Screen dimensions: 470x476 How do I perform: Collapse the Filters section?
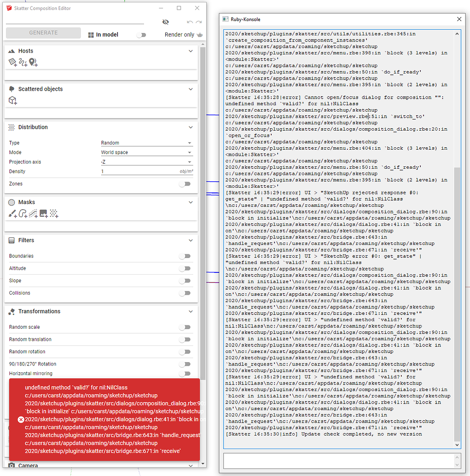(x=190, y=240)
